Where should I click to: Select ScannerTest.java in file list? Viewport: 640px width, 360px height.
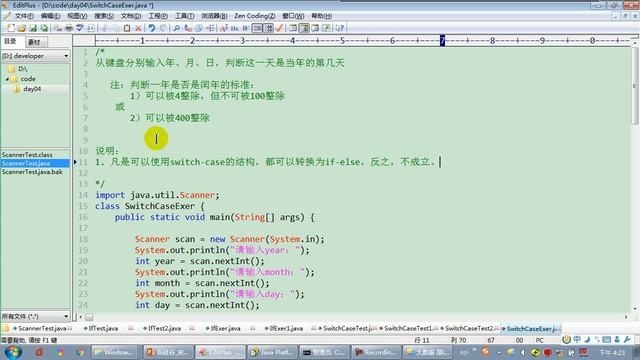click(x=35, y=163)
